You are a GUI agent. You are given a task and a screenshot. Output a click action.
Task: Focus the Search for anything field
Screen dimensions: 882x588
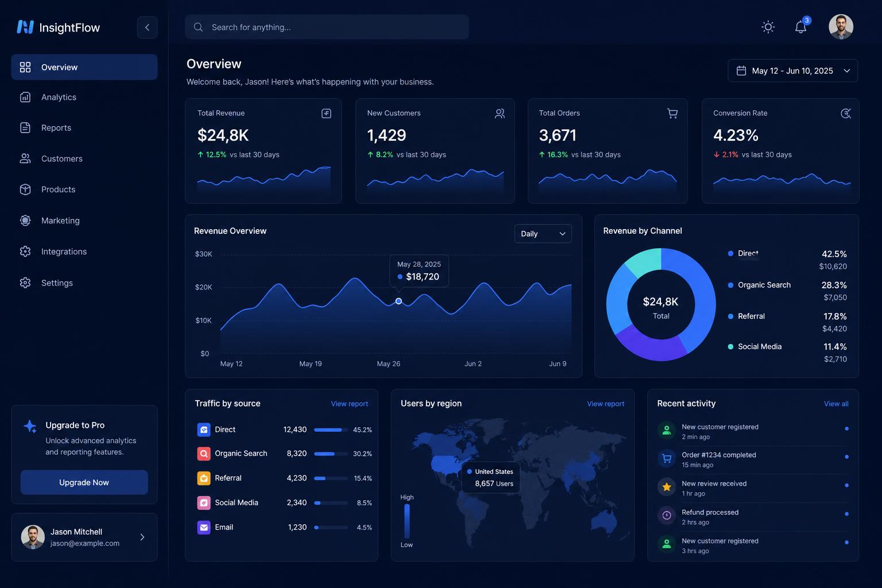pyautogui.click(x=327, y=27)
